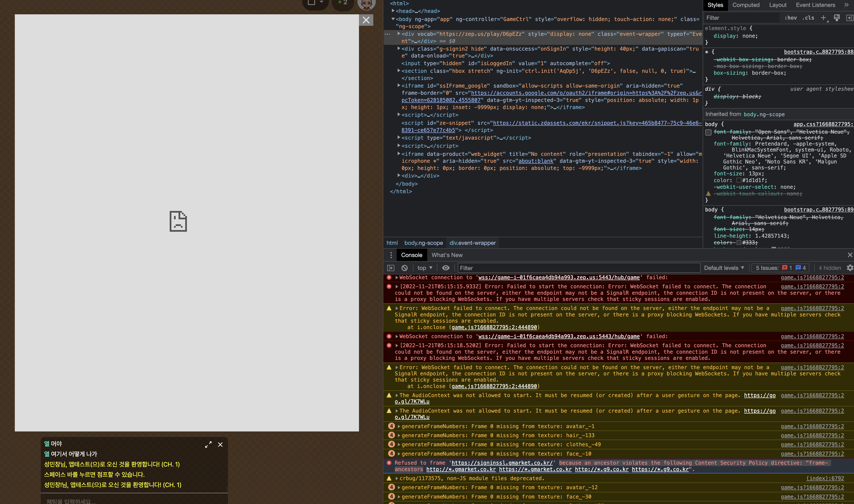Open the JavaScript context 'top' dropdown
This screenshot has height=504, width=854.
point(425,268)
